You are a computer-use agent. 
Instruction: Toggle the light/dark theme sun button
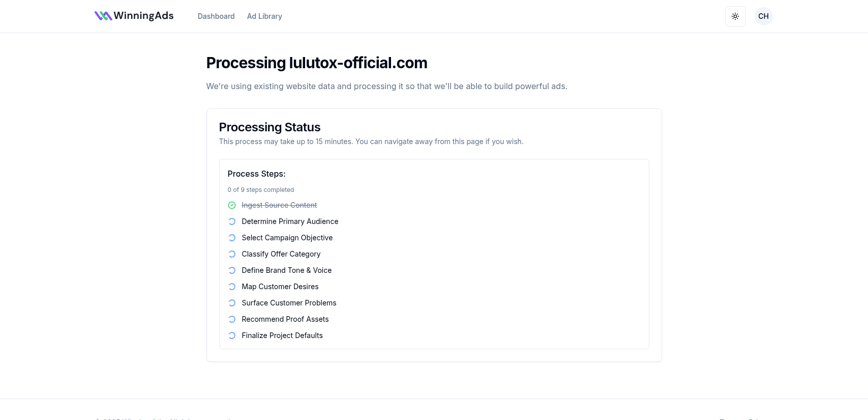click(735, 16)
